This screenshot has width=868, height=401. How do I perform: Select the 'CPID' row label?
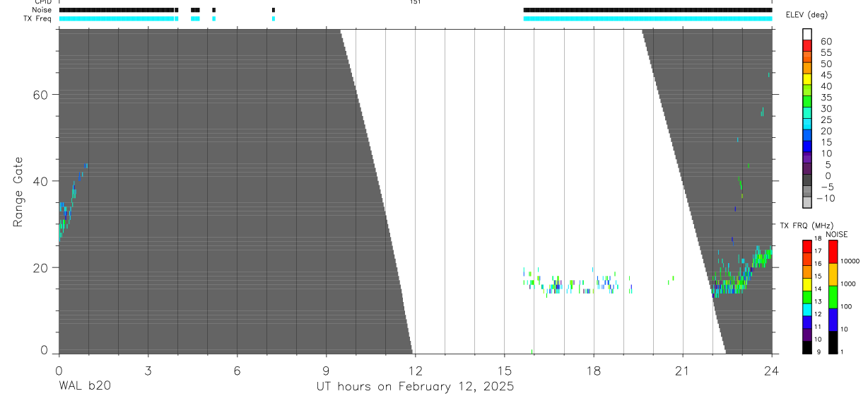tap(43, 2)
